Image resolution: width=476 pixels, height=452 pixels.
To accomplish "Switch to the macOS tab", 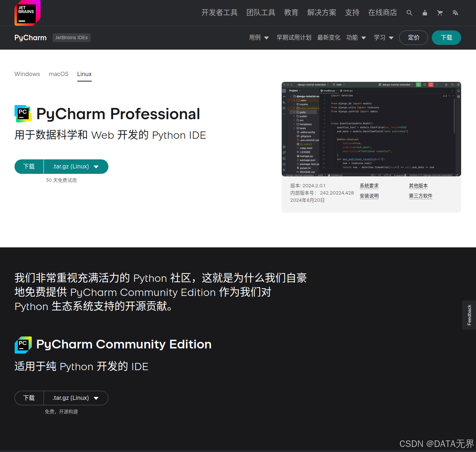I will (x=59, y=74).
